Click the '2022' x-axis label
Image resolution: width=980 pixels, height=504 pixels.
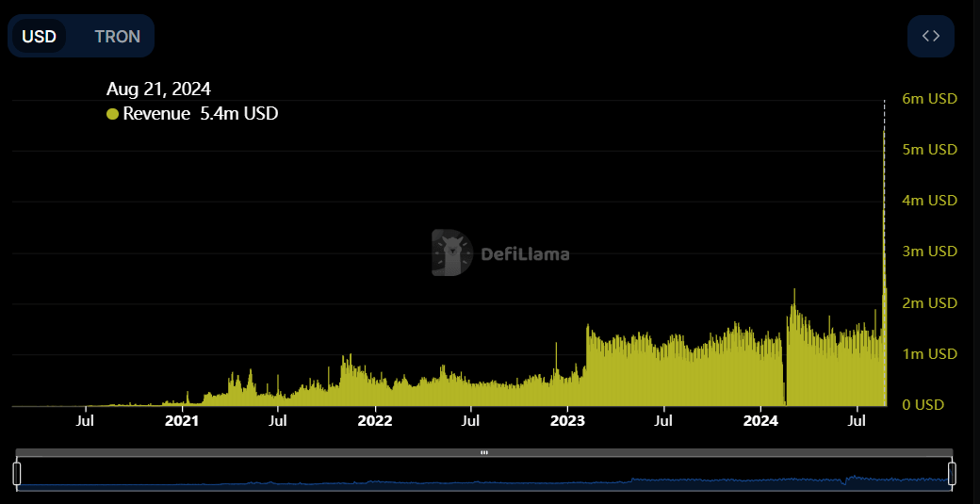375,421
